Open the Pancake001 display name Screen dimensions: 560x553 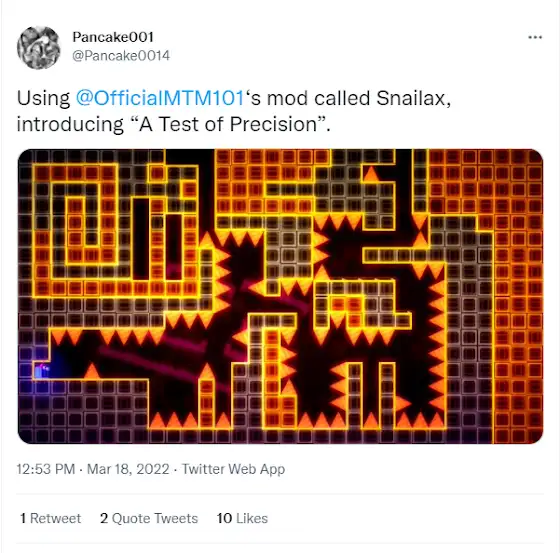(x=113, y=37)
